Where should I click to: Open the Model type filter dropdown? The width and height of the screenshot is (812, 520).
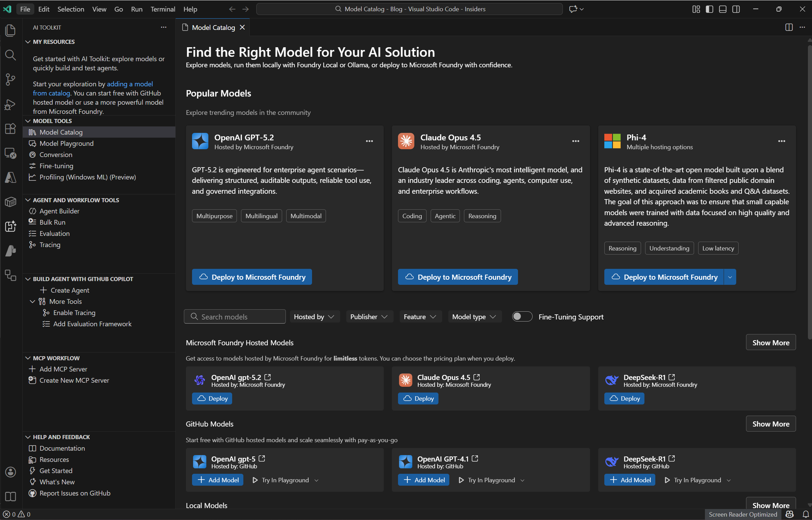474,317
